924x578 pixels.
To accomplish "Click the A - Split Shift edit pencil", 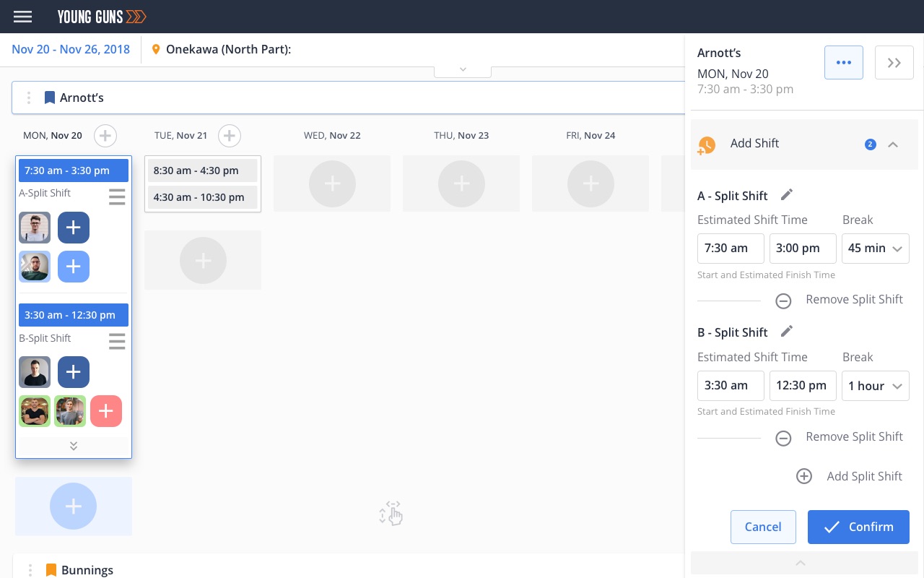I will [x=787, y=194].
